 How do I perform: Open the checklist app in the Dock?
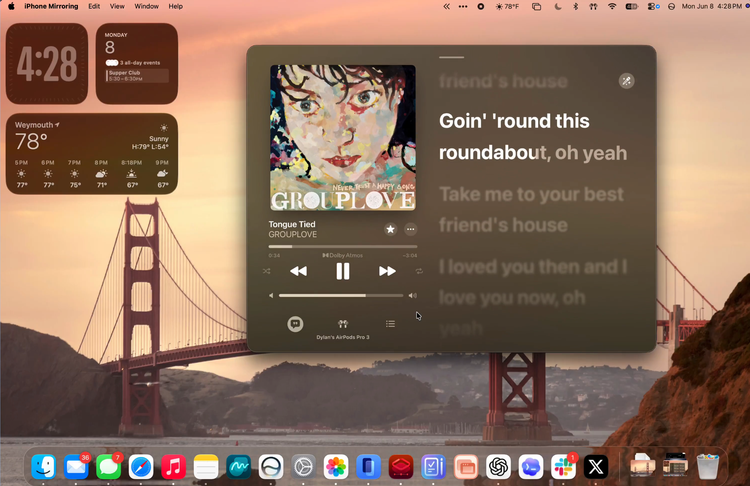(x=433, y=467)
